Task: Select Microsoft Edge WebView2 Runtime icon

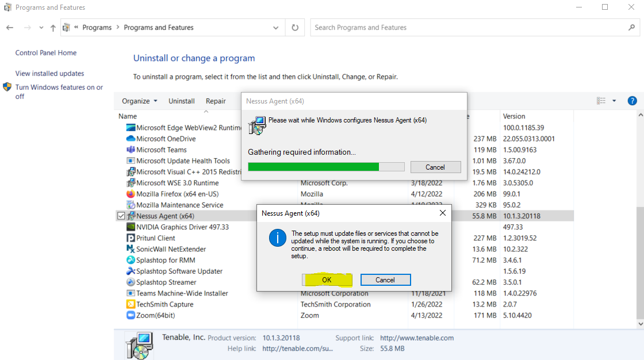Action: pyautogui.click(x=131, y=128)
